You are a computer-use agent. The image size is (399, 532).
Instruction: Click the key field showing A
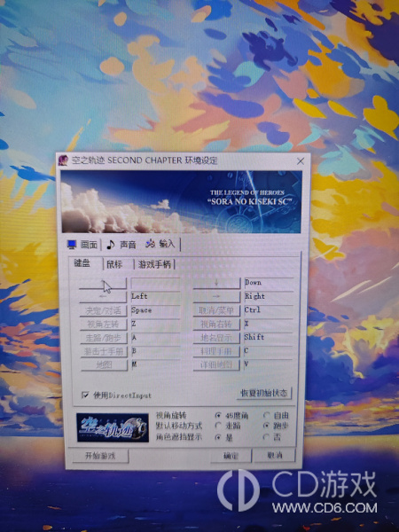coord(155,338)
